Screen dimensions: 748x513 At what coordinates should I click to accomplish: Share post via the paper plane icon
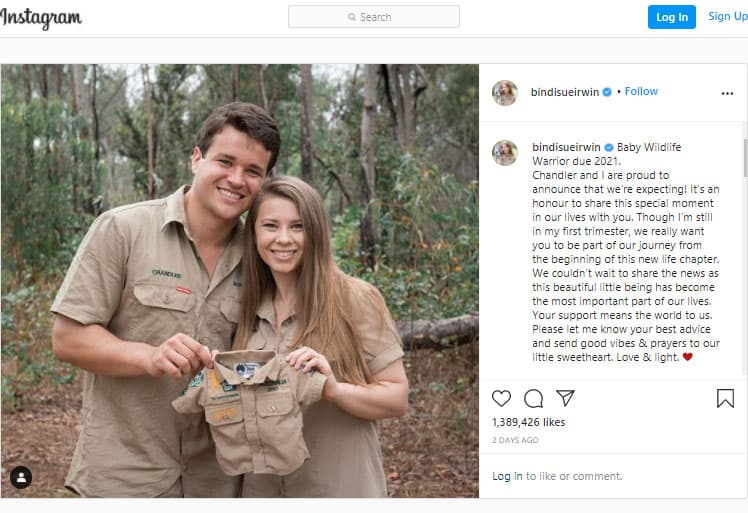[565, 398]
